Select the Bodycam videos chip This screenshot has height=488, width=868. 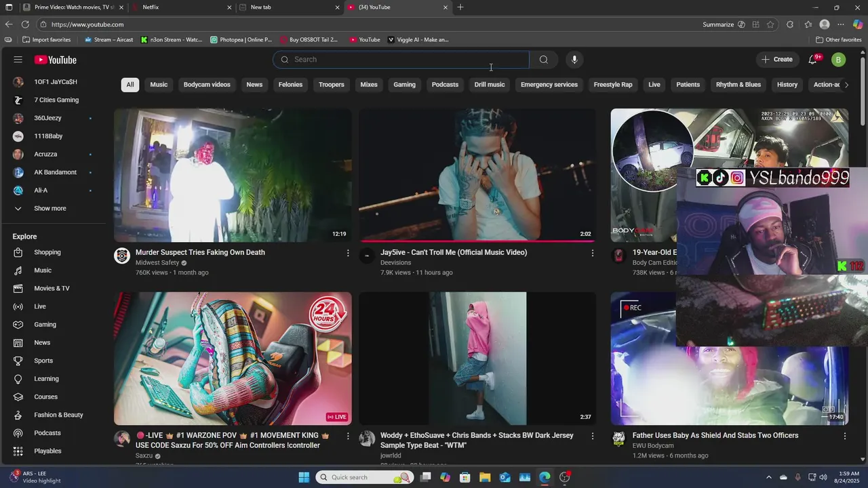[x=207, y=85]
